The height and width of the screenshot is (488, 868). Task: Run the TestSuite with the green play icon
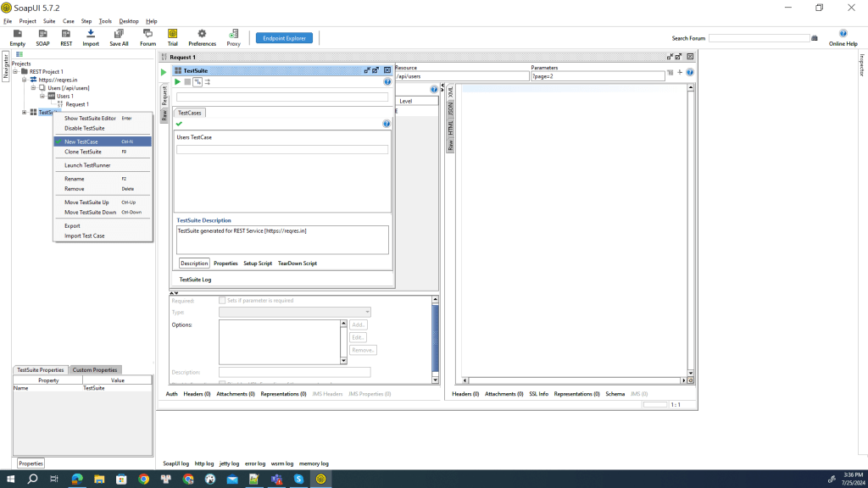178,82
